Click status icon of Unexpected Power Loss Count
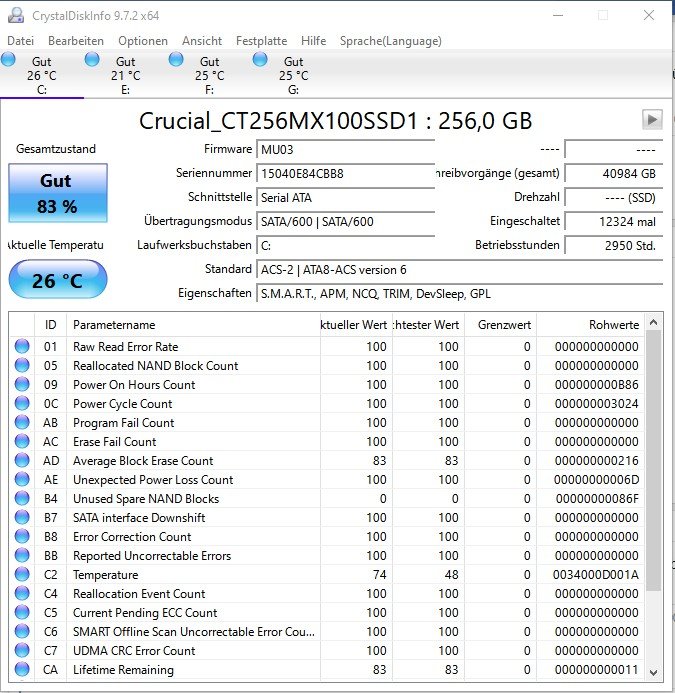The height and width of the screenshot is (693, 675). (22, 480)
